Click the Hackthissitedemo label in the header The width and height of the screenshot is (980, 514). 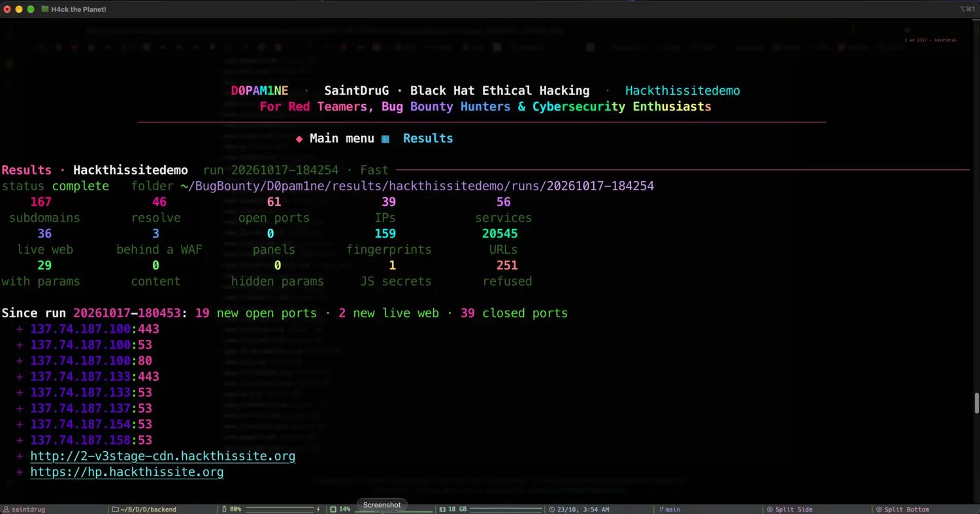pos(683,91)
